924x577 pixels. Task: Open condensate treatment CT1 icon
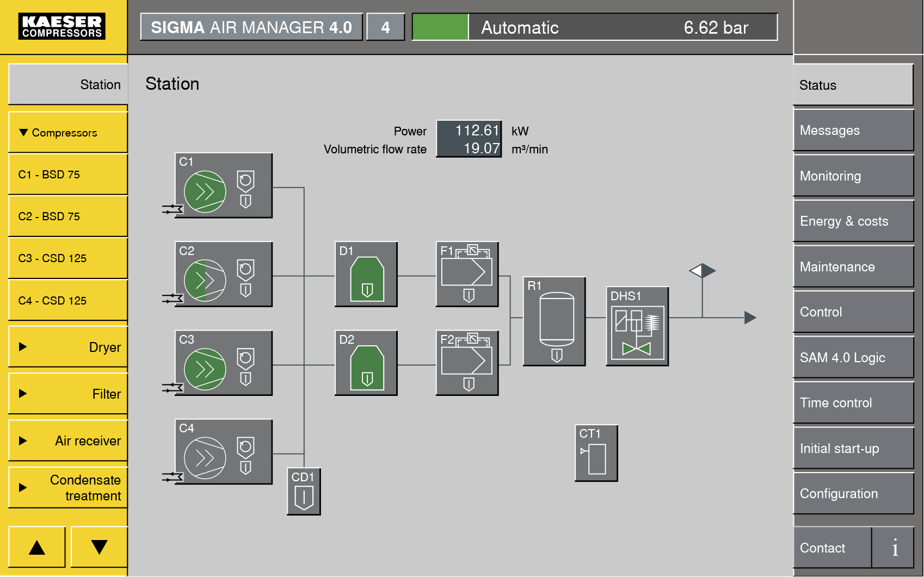(x=596, y=453)
